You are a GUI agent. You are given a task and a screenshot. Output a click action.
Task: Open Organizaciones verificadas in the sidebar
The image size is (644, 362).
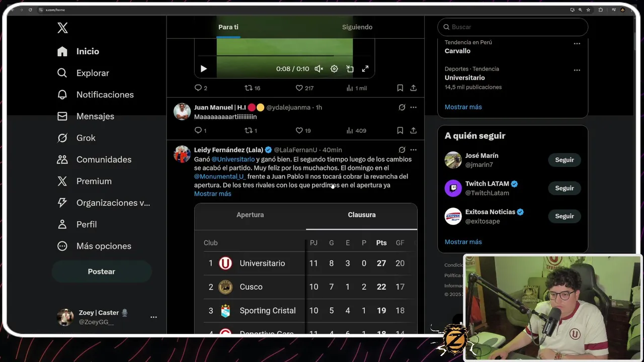click(x=104, y=203)
